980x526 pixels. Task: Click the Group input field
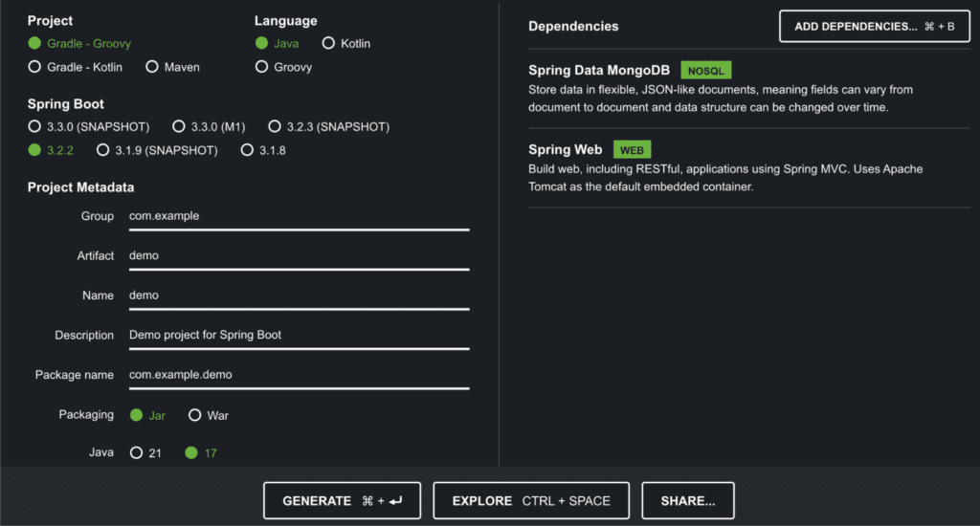click(298, 216)
